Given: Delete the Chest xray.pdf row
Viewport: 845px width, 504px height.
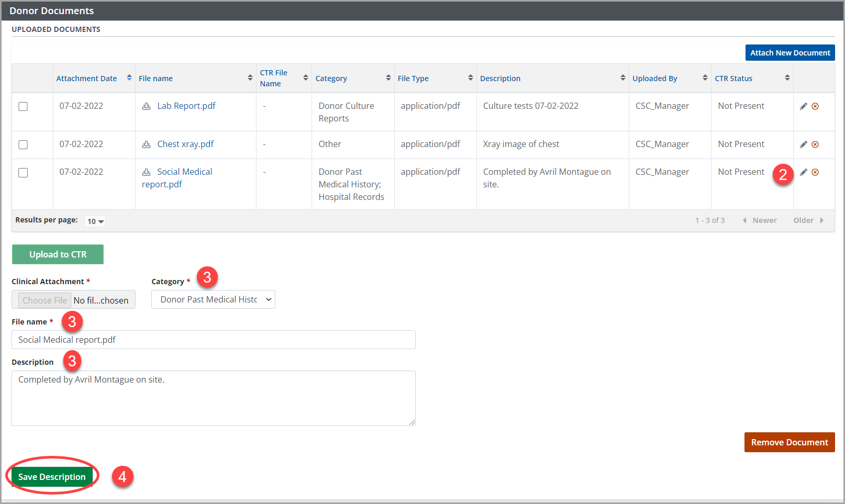Looking at the screenshot, I should click(815, 144).
